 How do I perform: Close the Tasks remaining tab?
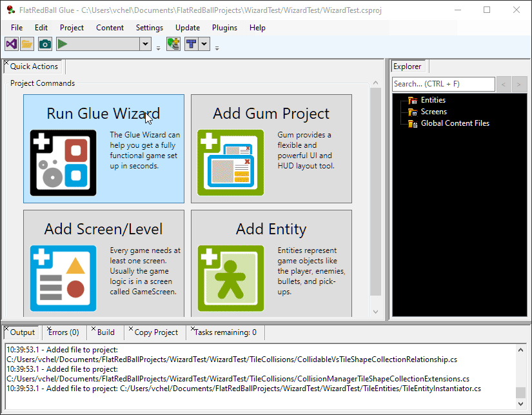pos(193,329)
